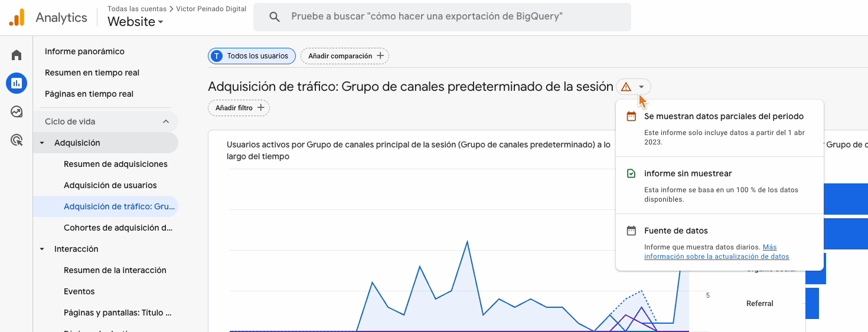Click the Referral blue bar in chart
The image size is (868, 332).
[812, 303]
